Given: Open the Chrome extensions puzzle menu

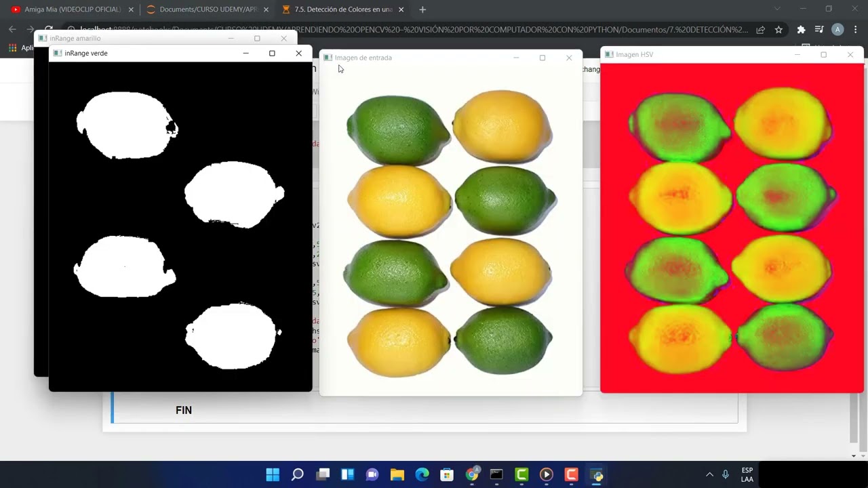Looking at the screenshot, I should (801, 29).
